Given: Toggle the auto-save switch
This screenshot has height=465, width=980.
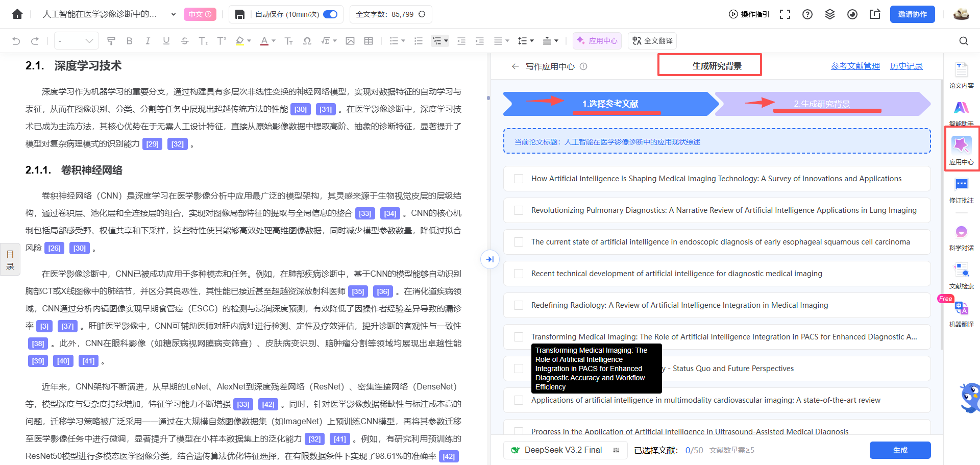Looking at the screenshot, I should click(x=330, y=14).
